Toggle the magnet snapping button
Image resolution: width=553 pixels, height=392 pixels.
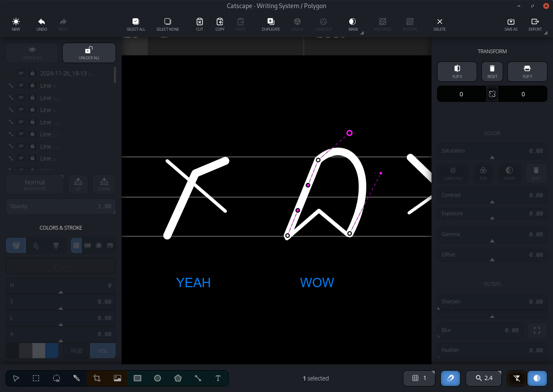pyautogui.click(x=451, y=378)
